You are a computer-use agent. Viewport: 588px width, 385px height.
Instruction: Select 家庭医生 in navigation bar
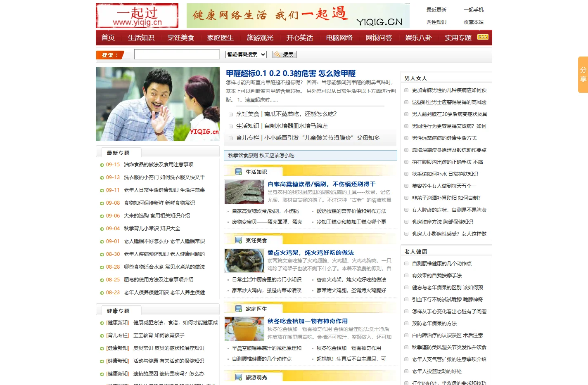point(220,38)
